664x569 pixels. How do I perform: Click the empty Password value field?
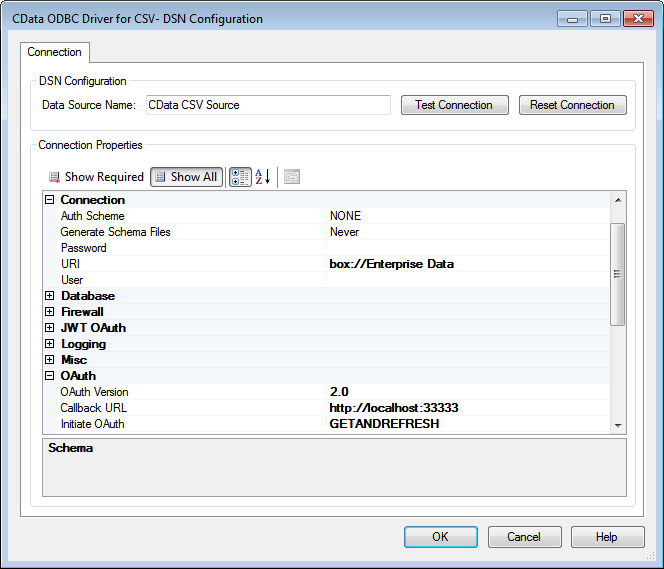tap(468, 248)
